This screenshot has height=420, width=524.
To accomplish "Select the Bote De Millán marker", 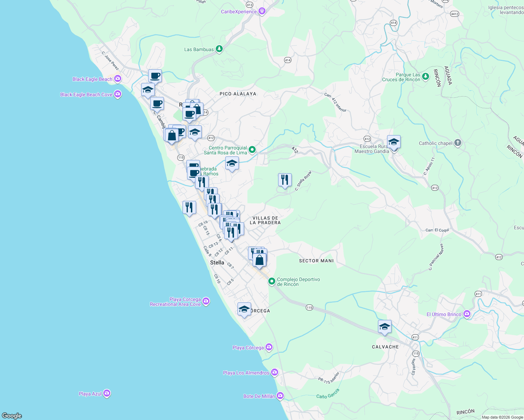I will pos(280,395).
